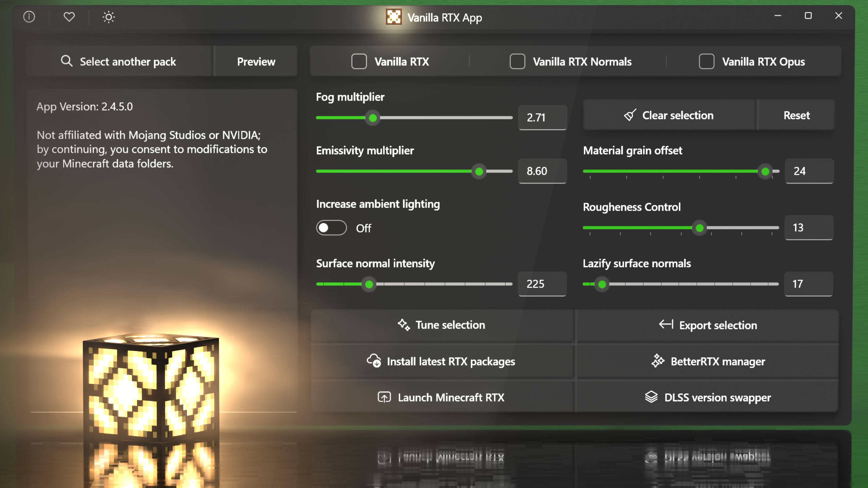Image resolution: width=868 pixels, height=488 pixels.
Task: Check the Vanilla RTX Normals checkbox
Action: [517, 61]
